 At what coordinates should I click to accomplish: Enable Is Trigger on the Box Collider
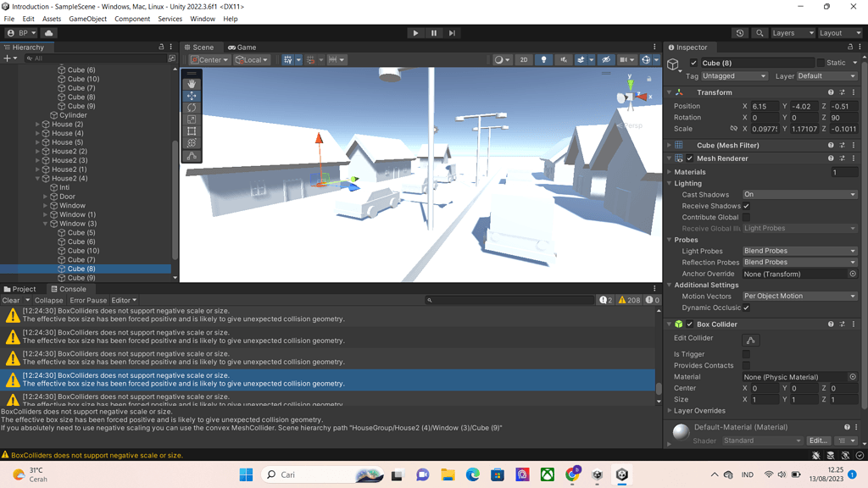tap(744, 353)
